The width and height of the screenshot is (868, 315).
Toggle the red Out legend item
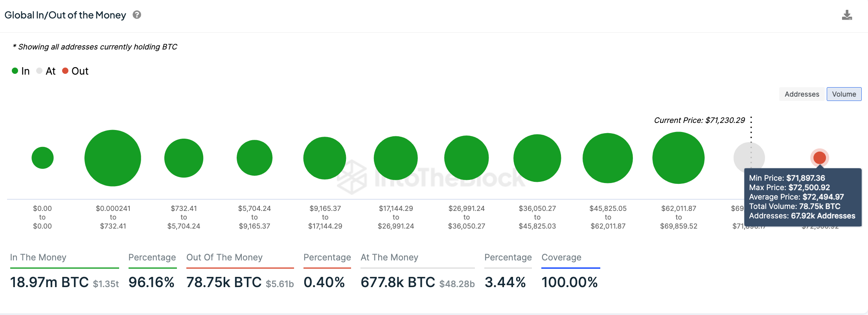[x=75, y=71]
